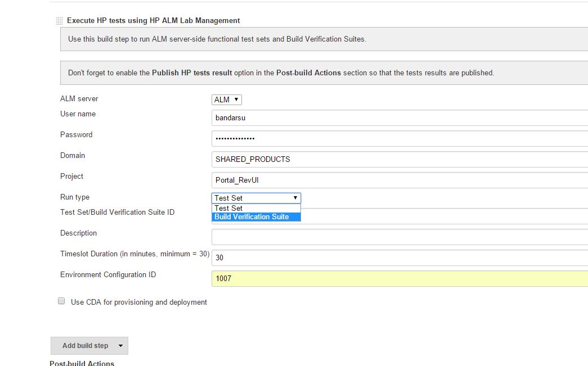588x366 pixels.
Task: Collapse the Run type combo box
Action: 256,198
